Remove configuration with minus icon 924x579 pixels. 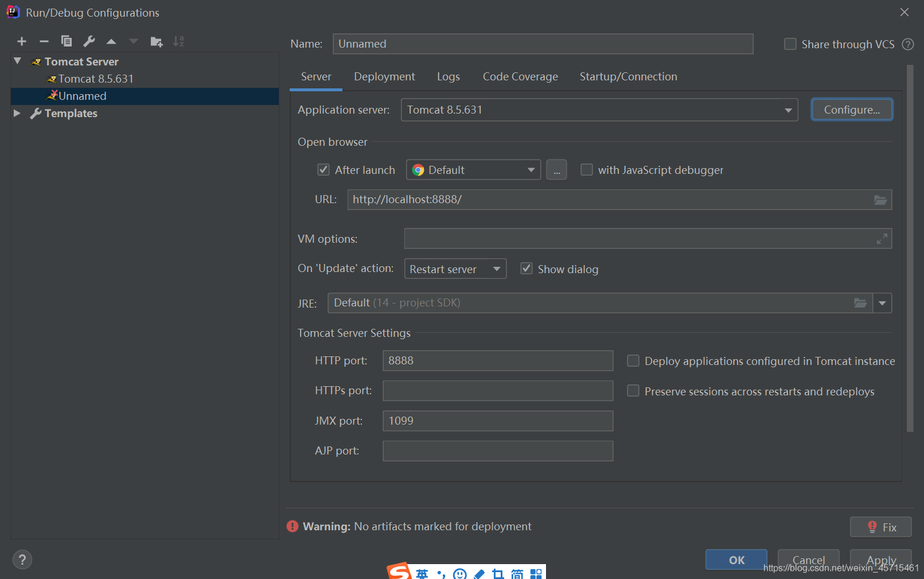pyautogui.click(x=44, y=41)
